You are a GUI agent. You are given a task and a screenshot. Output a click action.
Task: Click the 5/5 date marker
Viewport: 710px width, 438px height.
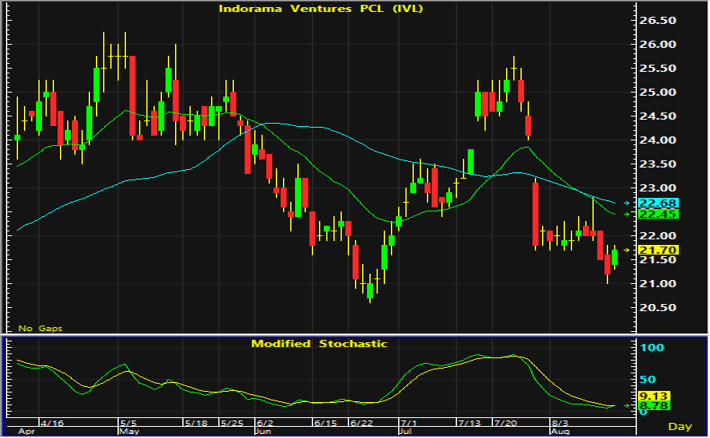tap(128, 423)
